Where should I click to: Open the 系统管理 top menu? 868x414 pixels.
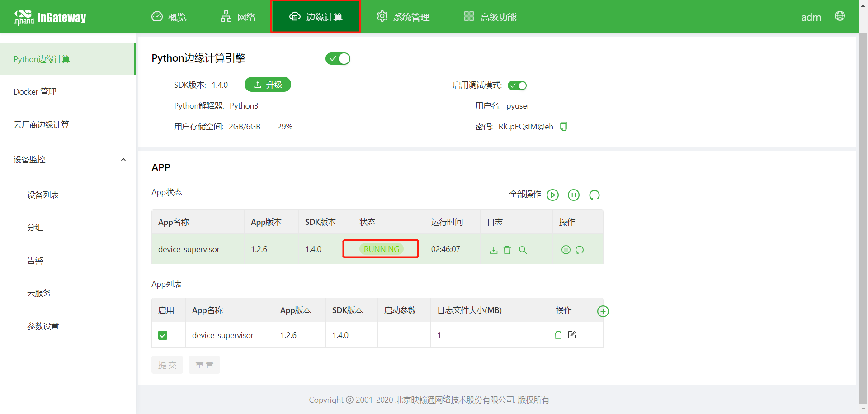pos(403,17)
